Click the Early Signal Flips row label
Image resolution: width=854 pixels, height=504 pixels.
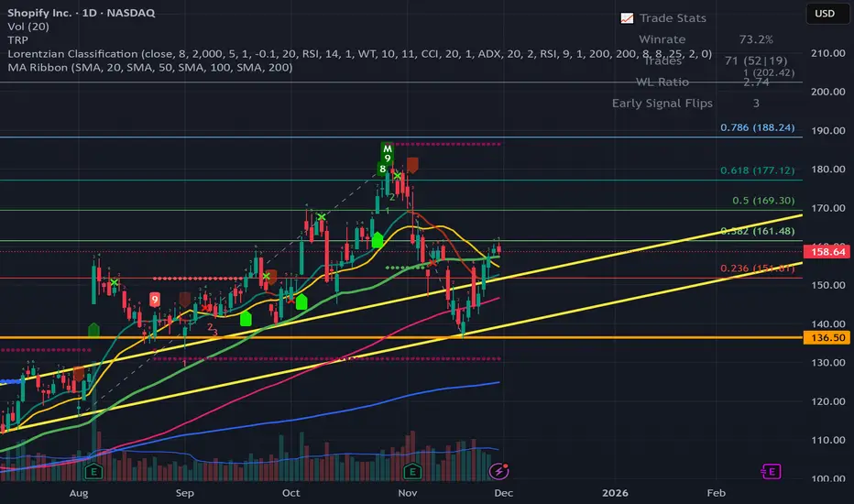pyautogui.click(x=662, y=103)
